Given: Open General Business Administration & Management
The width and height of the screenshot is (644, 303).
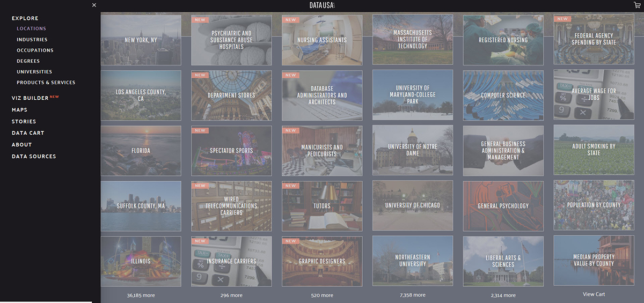Looking at the screenshot, I should click(x=503, y=151).
